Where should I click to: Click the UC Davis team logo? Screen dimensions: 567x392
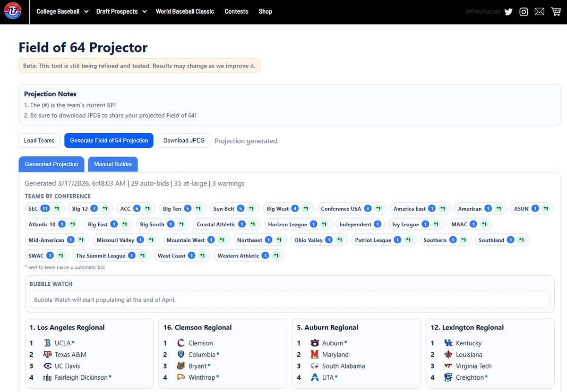point(47,366)
